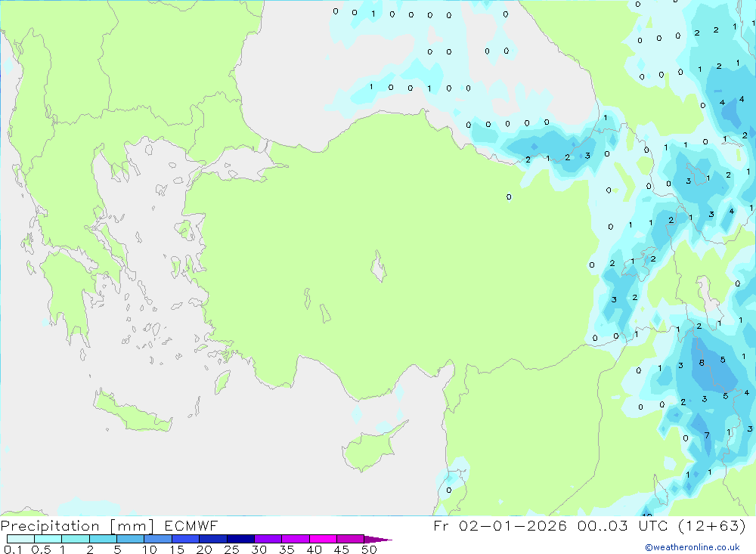Select the 1–2 mm legend color swatch
This screenshot has height=554, width=756.
click(x=76, y=539)
